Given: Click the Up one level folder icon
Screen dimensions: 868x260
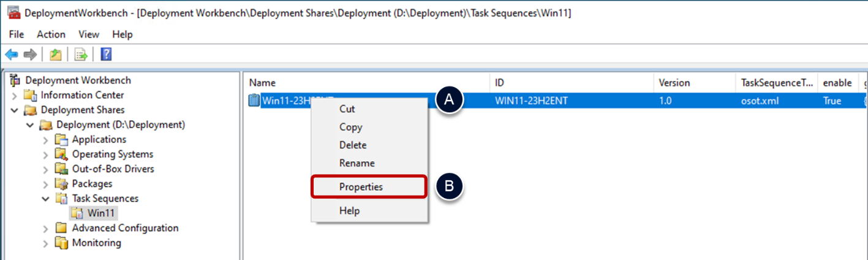Looking at the screenshot, I should pyautogui.click(x=56, y=55).
